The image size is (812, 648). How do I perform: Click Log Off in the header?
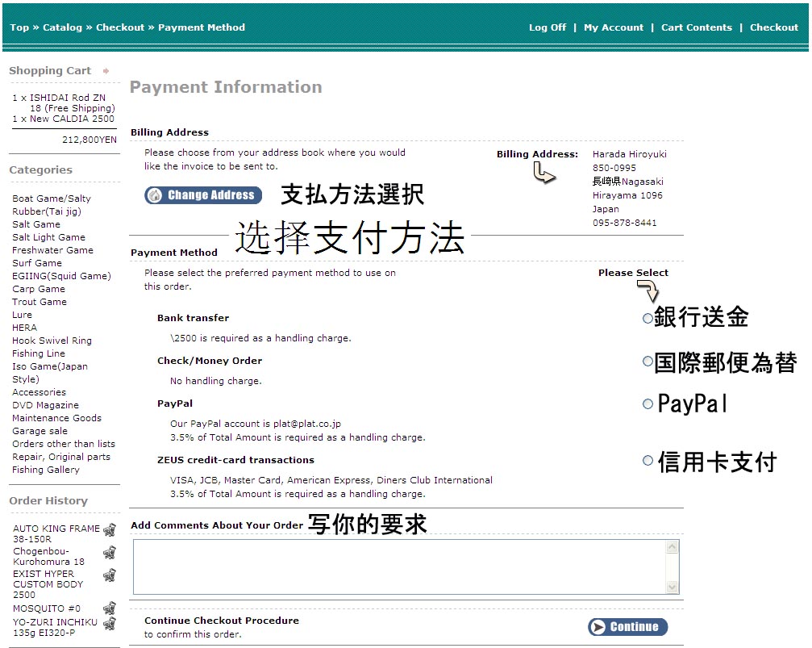(548, 27)
